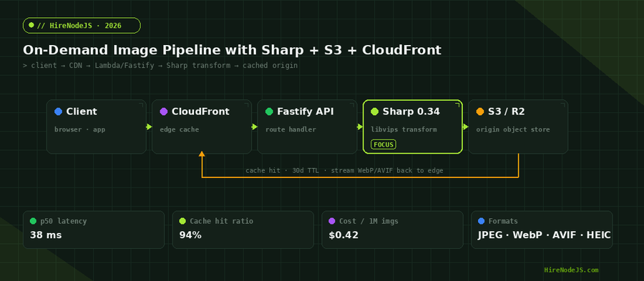Click the blue dot next to Formats
This screenshot has width=644, height=281.
pos(482,222)
